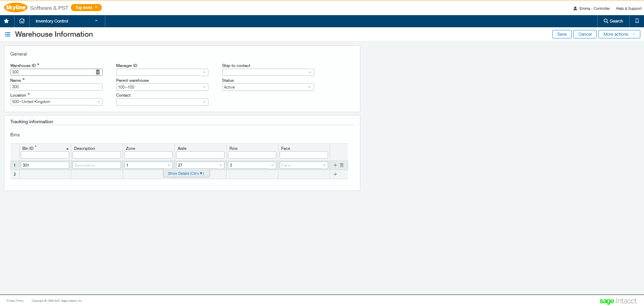This screenshot has height=306, width=644.
Task: Click the bookmark icon at the far right
Action: (x=637, y=21)
